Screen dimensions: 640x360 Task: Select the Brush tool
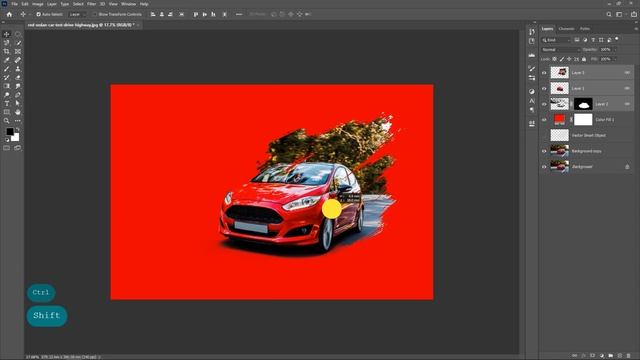click(x=7, y=69)
